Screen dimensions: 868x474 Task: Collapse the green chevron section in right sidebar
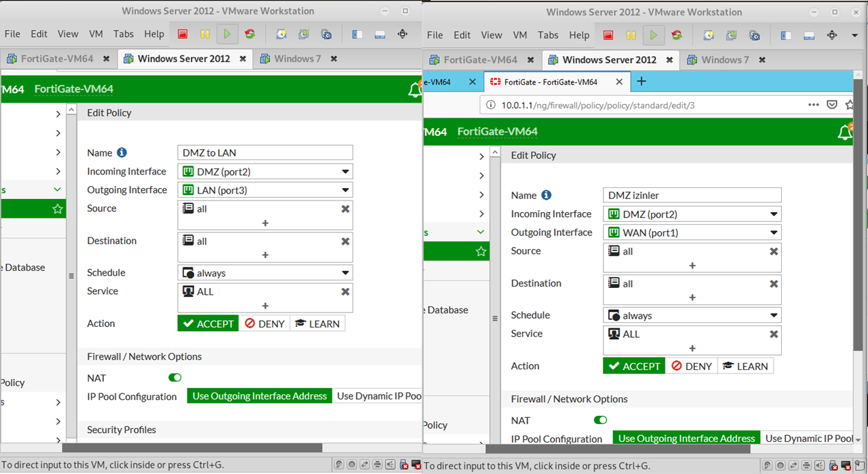point(481,232)
